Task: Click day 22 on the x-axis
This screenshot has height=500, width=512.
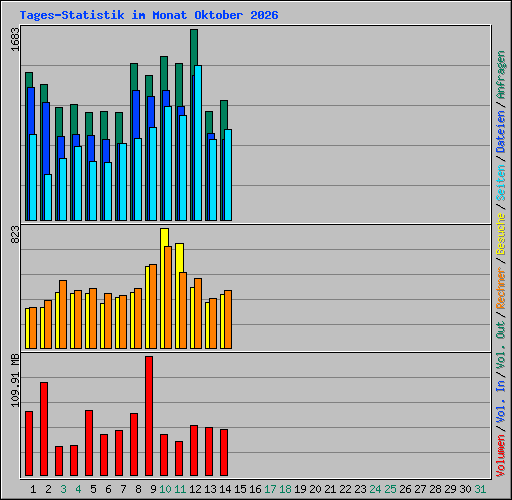Action: (346, 489)
